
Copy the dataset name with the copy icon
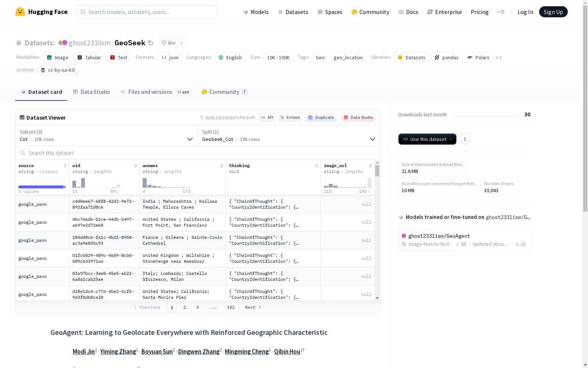pos(150,43)
